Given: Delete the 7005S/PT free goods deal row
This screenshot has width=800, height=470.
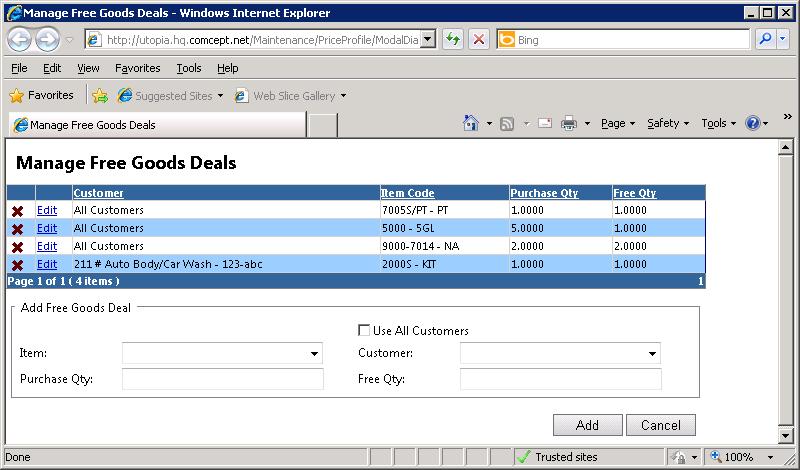Looking at the screenshot, I should (17, 211).
